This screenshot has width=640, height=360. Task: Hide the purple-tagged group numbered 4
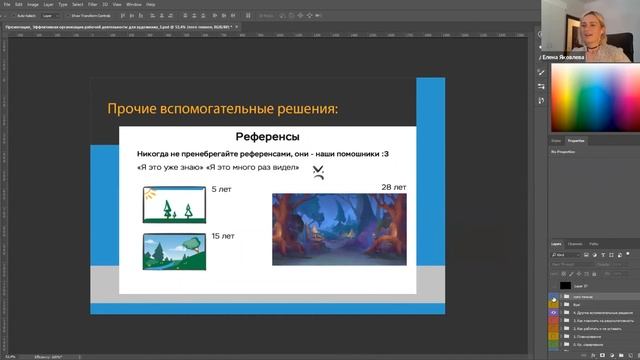(553, 313)
